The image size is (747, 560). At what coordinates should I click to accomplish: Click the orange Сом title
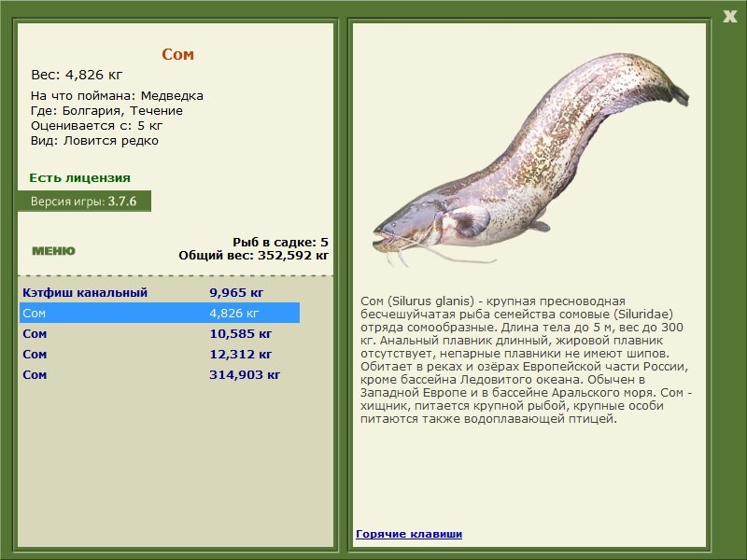click(x=177, y=54)
